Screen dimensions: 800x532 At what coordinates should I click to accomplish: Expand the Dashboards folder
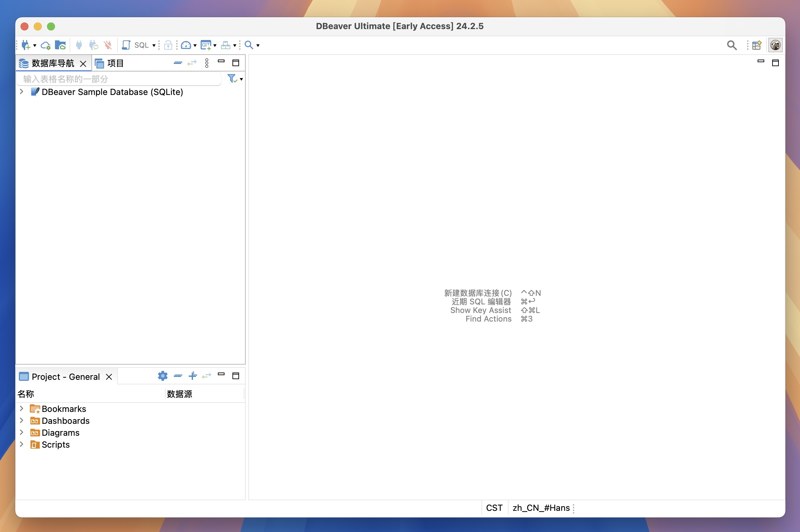(22, 421)
